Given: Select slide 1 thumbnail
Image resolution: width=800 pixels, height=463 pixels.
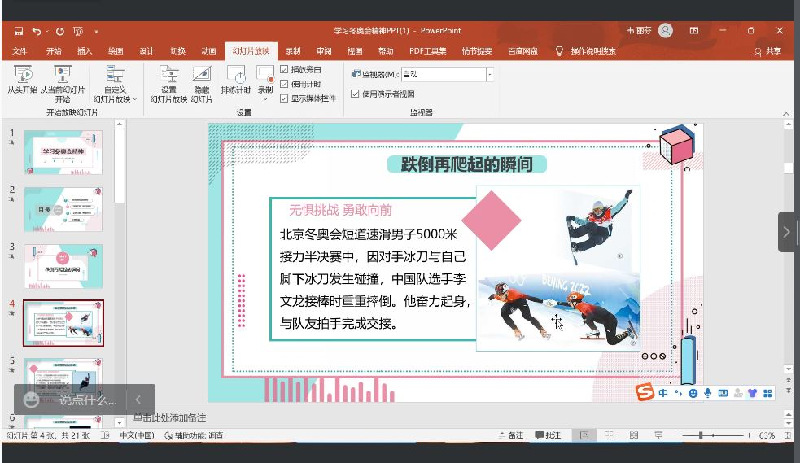Looking at the screenshot, I should tap(63, 152).
